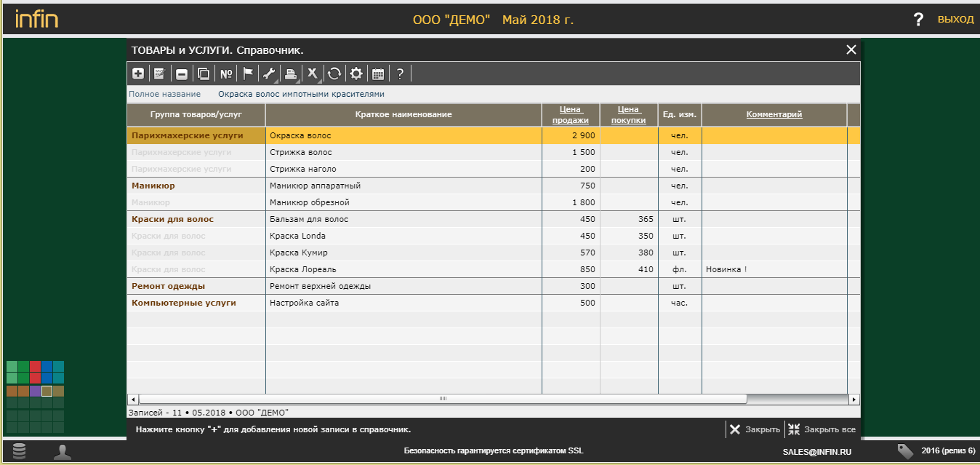This screenshot has height=465, width=980.
Task: Sort by the Комментарий column header
Action: pos(774,114)
